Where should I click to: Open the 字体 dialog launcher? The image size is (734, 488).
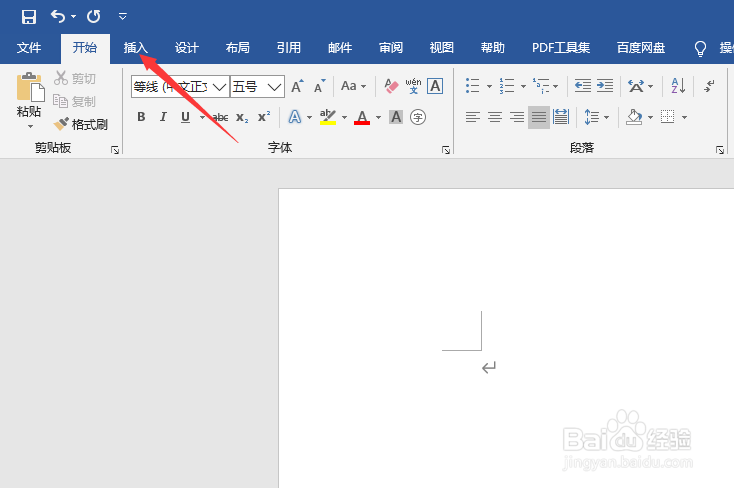tap(446, 150)
